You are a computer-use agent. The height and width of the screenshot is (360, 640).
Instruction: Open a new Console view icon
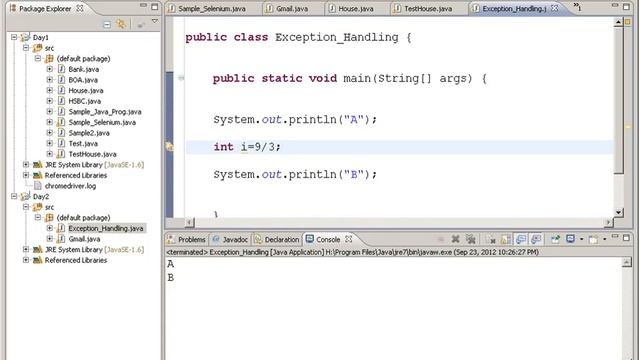593,240
